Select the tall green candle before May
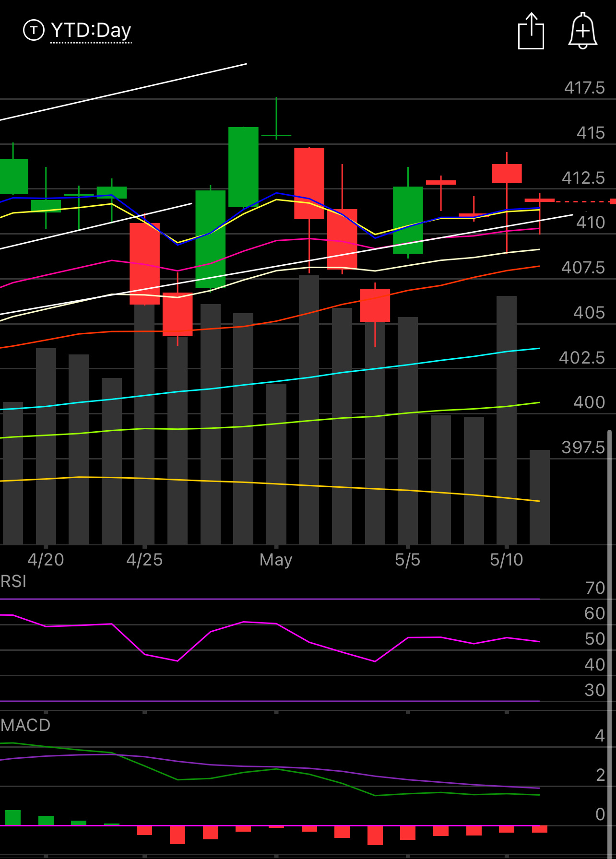Image resolution: width=616 pixels, height=859 pixels. (243, 167)
